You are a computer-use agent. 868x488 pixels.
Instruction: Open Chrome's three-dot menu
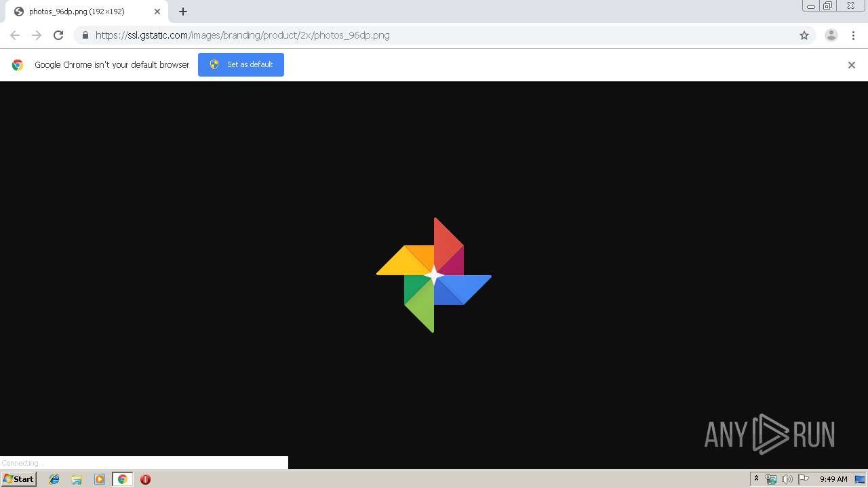854,35
